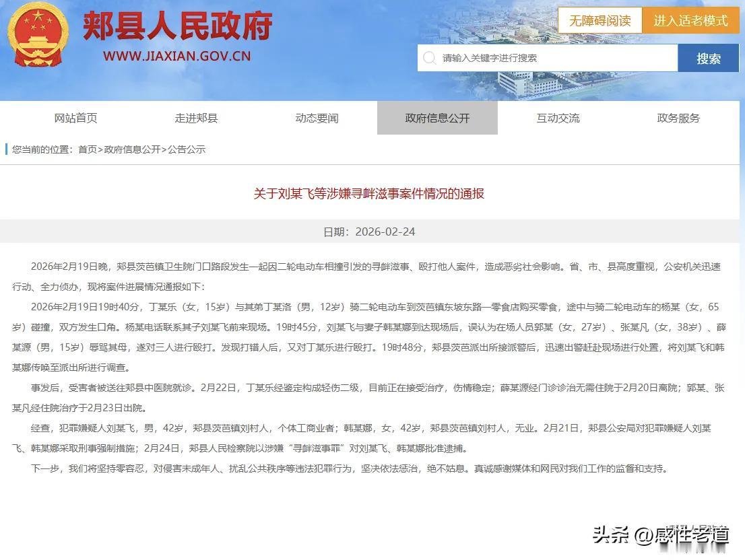Click the date line 日期：2026-02-24
This screenshot has height=560, width=745.
click(x=369, y=232)
